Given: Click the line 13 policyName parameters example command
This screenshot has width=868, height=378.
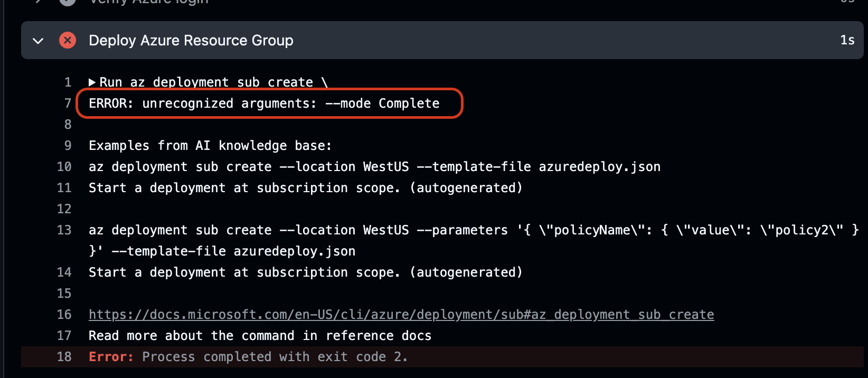Looking at the screenshot, I should click(x=473, y=230).
